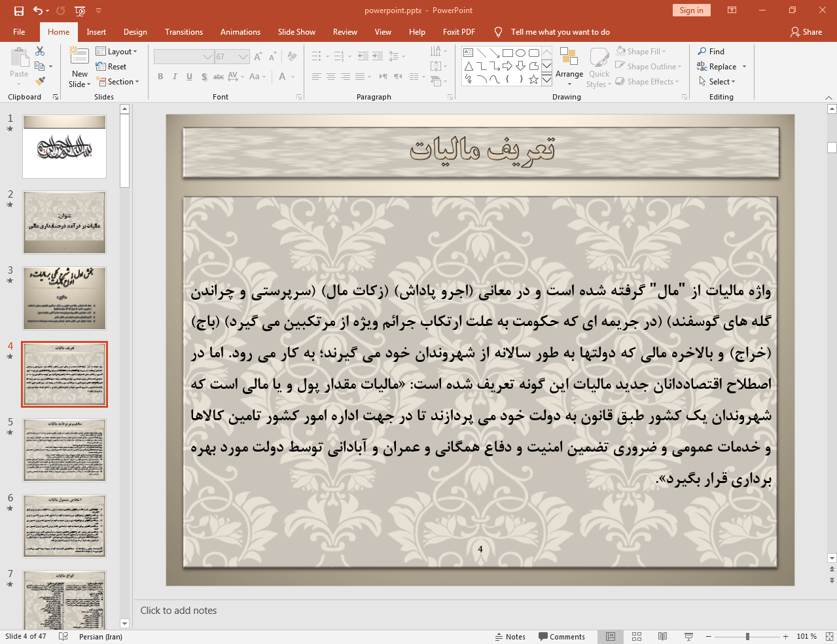This screenshot has width=837, height=644.
Task: Click the Reset slide button
Action: [111, 67]
